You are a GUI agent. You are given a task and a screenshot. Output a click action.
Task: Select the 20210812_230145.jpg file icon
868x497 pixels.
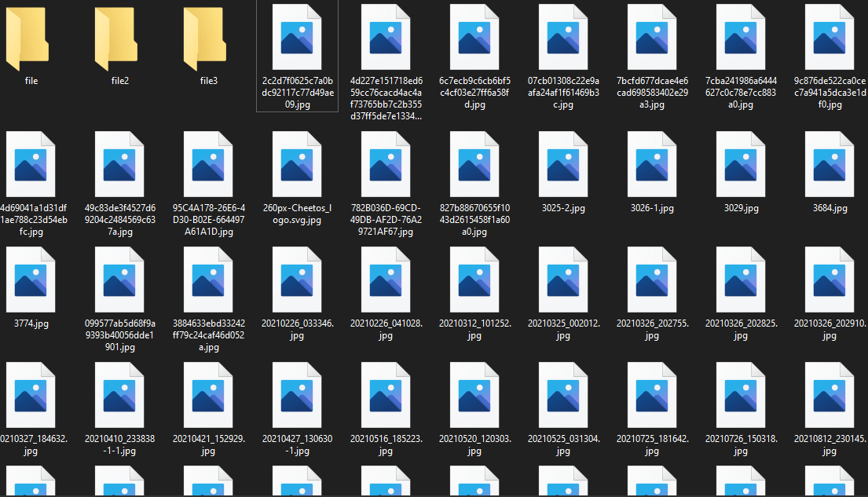[x=830, y=395]
